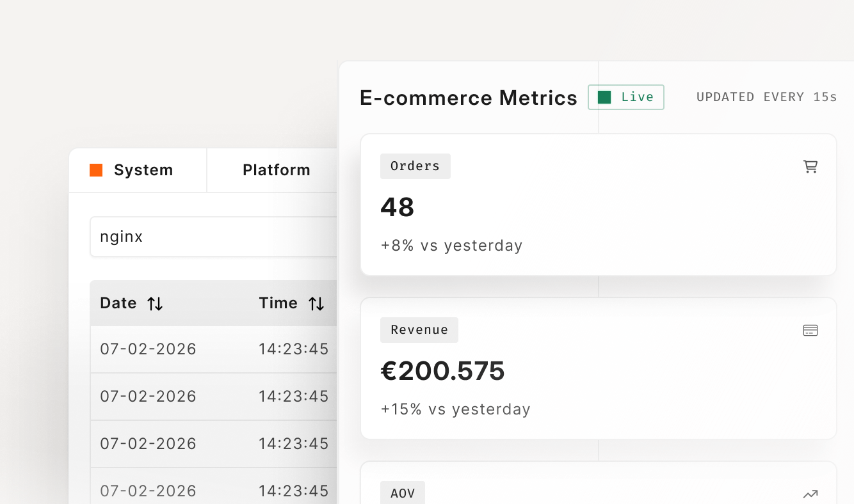Click the E-commerce Metrics heading

pos(469,98)
